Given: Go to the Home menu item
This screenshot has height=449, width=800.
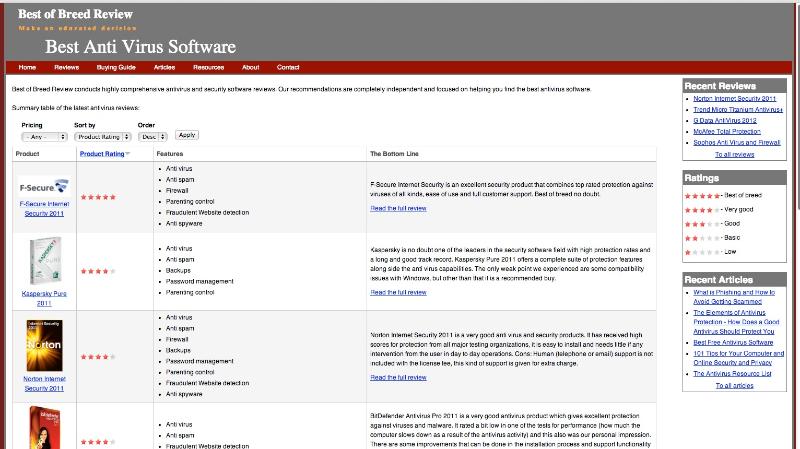Looking at the screenshot, I should point(27,67).
